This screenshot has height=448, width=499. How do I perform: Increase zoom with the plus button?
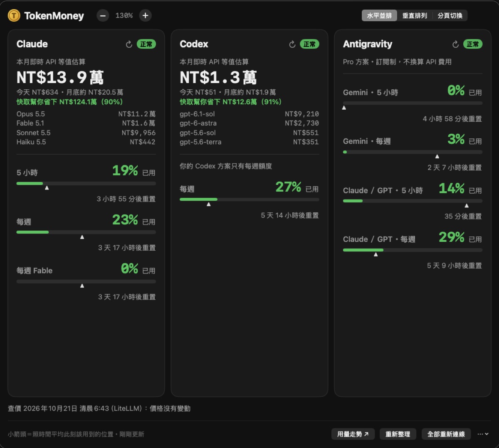[x=145, y=16]
